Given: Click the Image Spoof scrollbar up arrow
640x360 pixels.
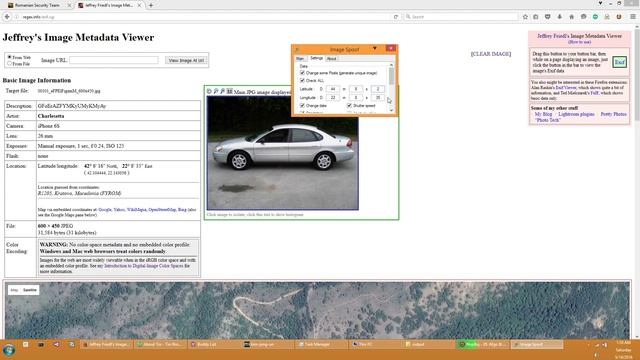Looking at the screenshot, I should click(x=391, y=65).
